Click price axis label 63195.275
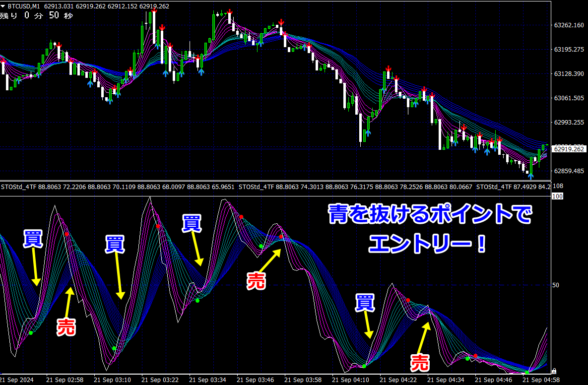 [569, 50]
